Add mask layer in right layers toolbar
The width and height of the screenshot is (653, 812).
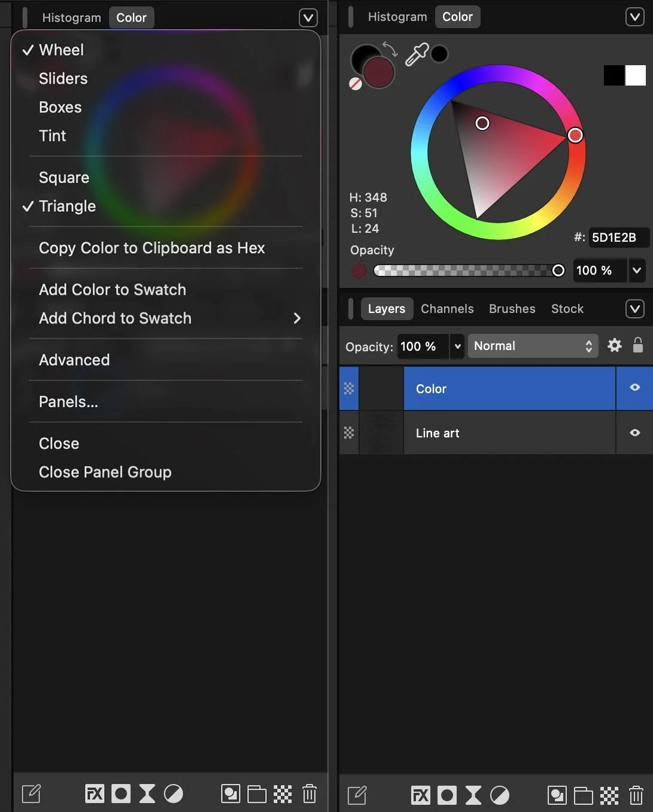click(447, 795)
